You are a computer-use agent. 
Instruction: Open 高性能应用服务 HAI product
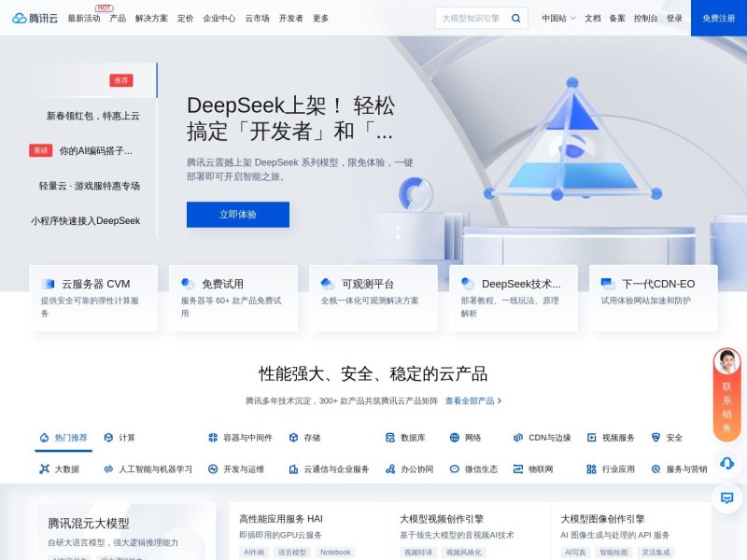tap(281, 519)
